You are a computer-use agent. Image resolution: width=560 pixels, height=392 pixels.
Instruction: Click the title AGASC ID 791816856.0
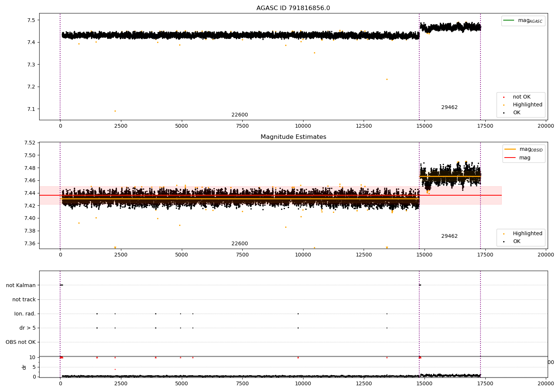[x=293, y=8]
